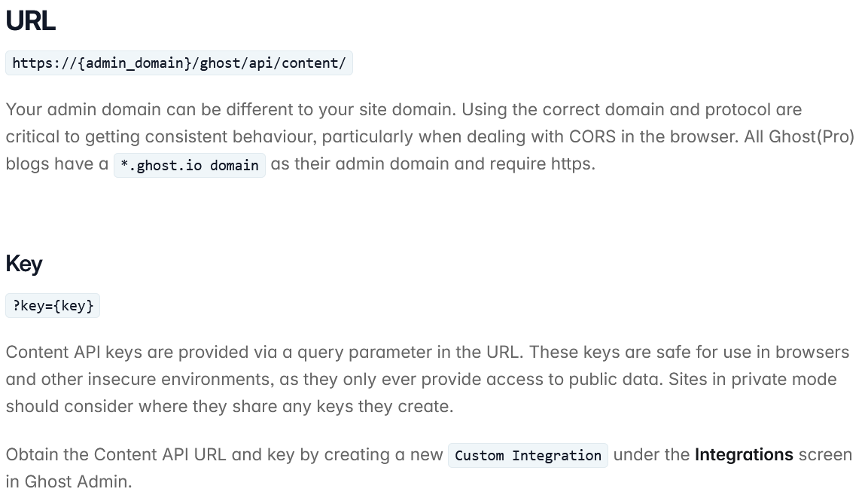This screenshot has height=498, width=868.
Task: Click the bold Integrations text
Action: coord(744,455)
